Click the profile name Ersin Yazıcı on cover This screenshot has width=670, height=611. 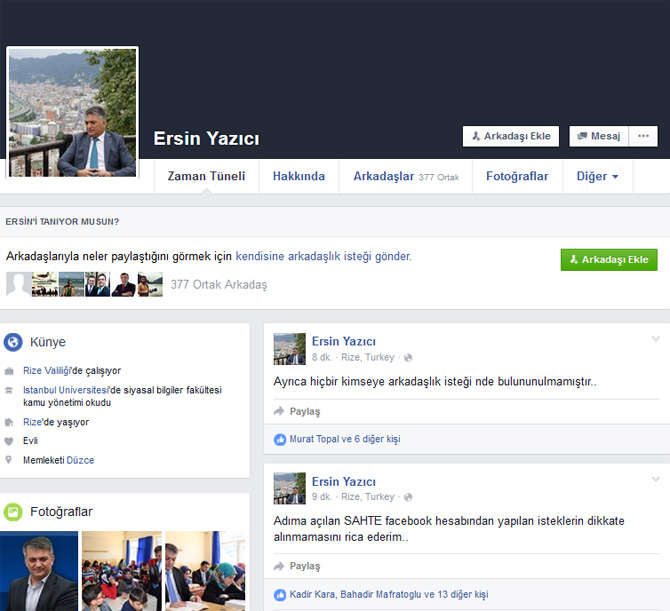pos(206,138)
